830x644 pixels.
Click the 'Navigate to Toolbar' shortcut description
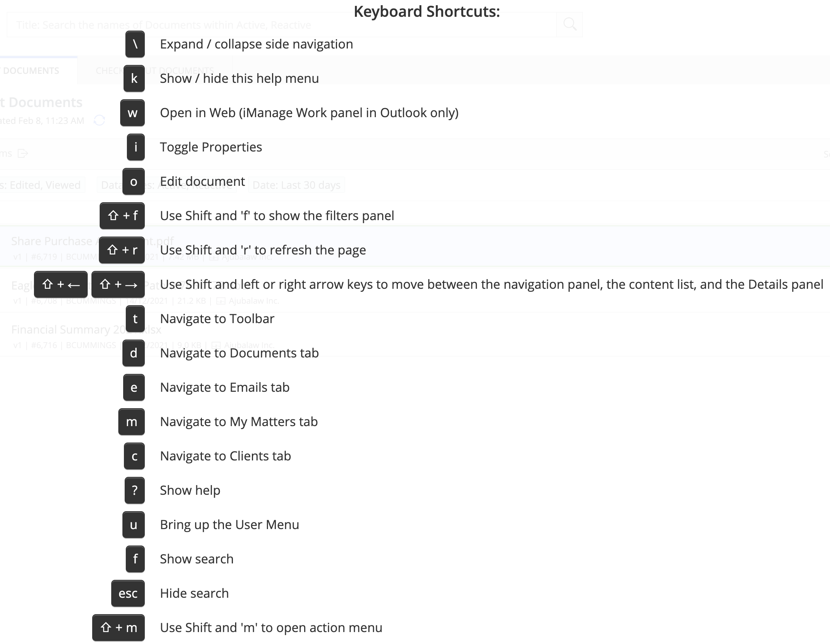click(217, 319)
